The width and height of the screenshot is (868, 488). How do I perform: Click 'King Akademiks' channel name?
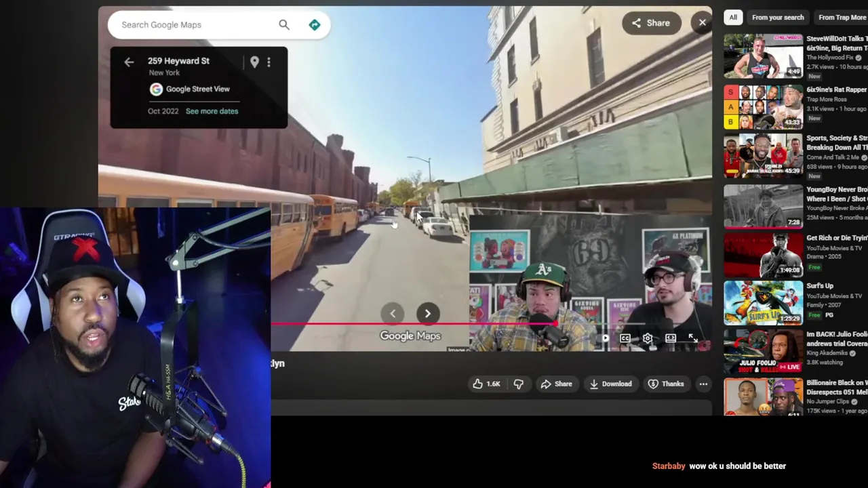click(x=827, y=353)
